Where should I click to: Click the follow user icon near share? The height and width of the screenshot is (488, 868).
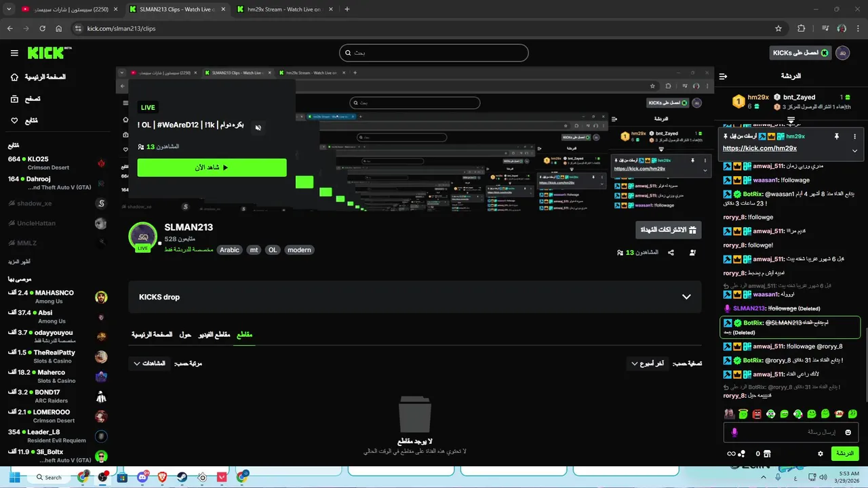point(692,253)
